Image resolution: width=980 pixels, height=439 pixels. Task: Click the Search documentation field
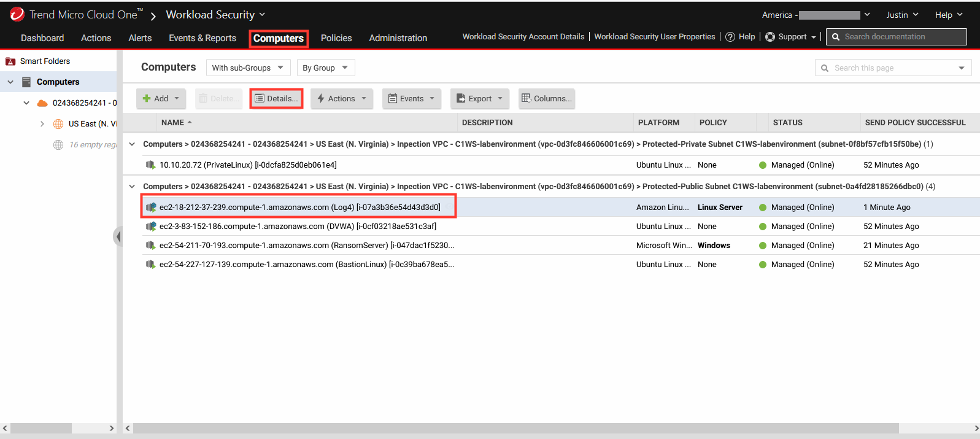[x=897, y=37]
